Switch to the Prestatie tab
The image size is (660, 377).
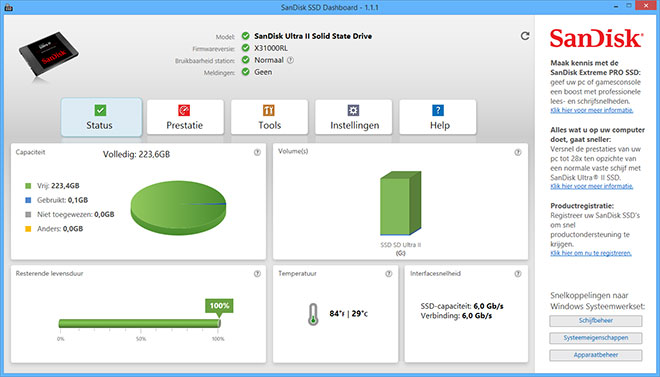[185, 117]
